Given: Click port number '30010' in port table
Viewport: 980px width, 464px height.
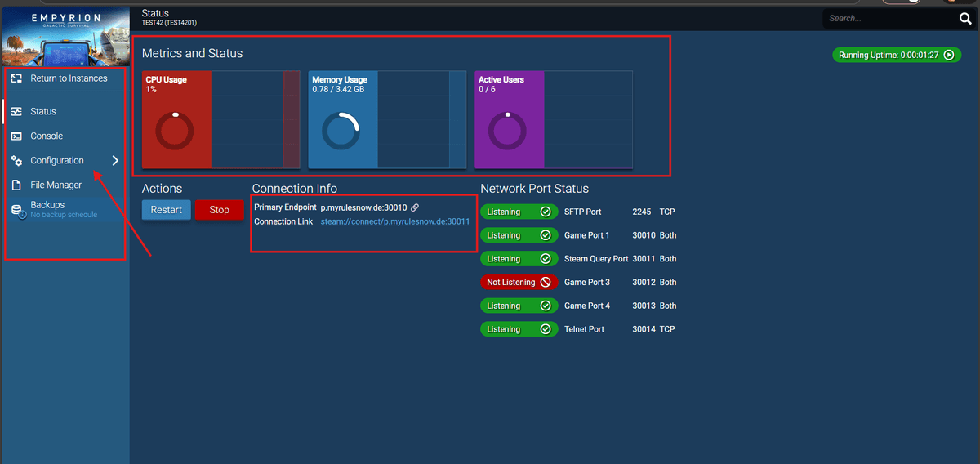Looking at the screenshot, I should (644, 235).
